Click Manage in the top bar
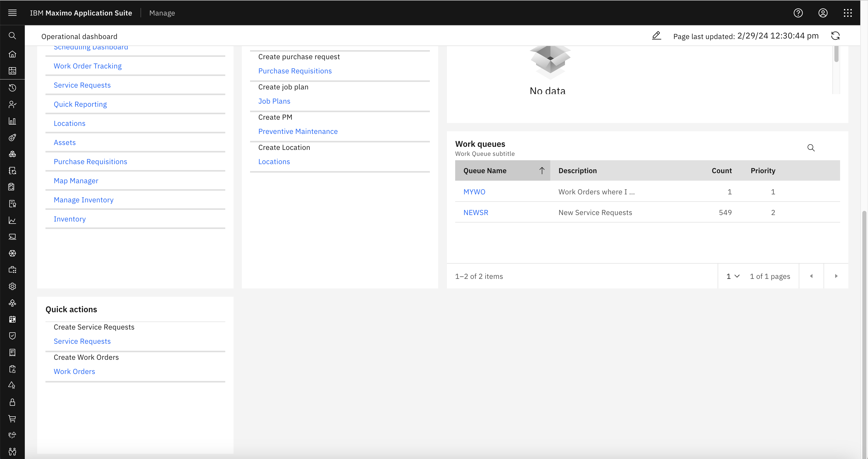This screenshot has height=459, width=868. tap(162, 13)
